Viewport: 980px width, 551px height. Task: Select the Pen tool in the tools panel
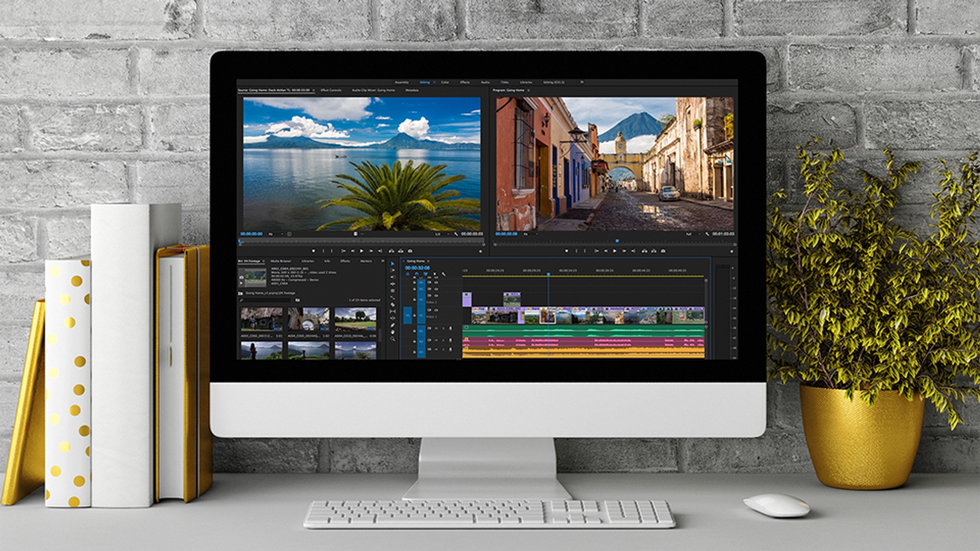(x=392, y=325)
